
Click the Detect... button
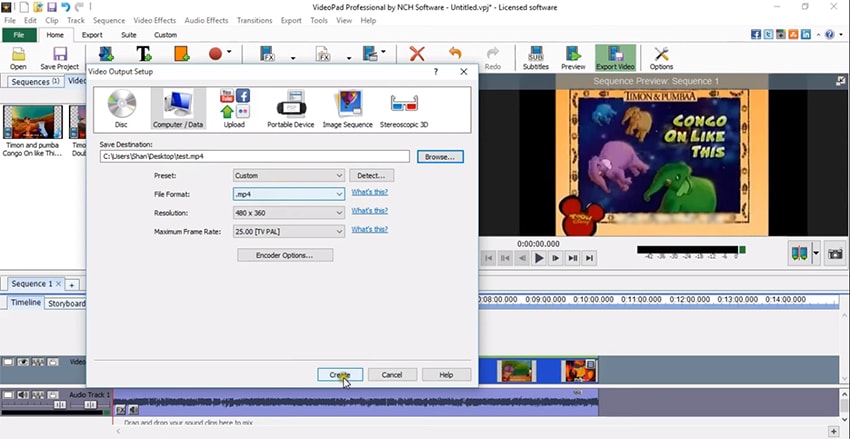tap(371, 176)
